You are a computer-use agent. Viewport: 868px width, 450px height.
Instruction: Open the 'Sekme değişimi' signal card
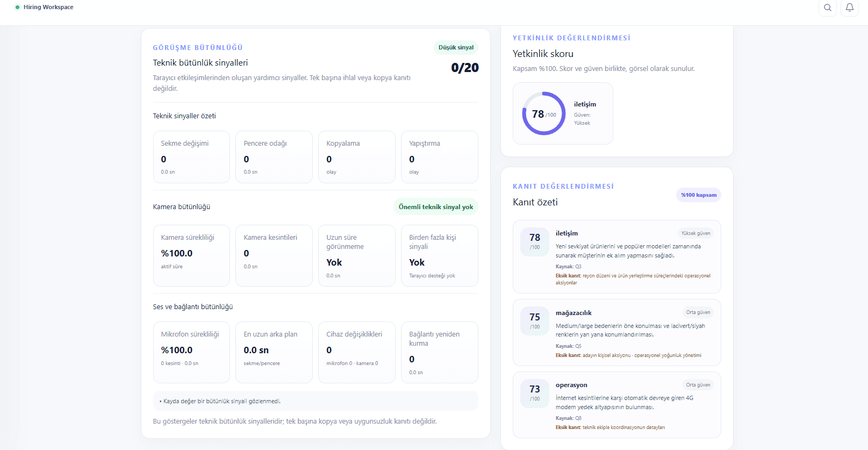(x=191, y=157)
